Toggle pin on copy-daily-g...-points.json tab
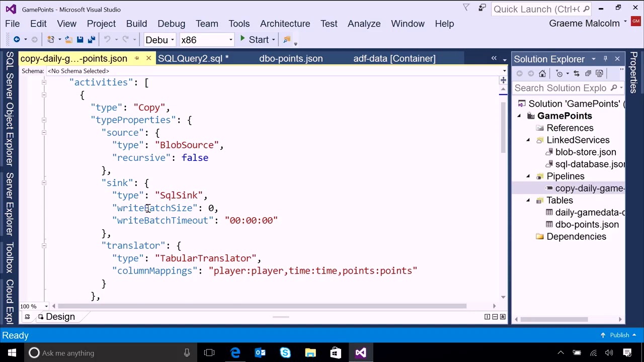Image resolution: width=644 pixels, height=362 pixels. tap(137, 59)
